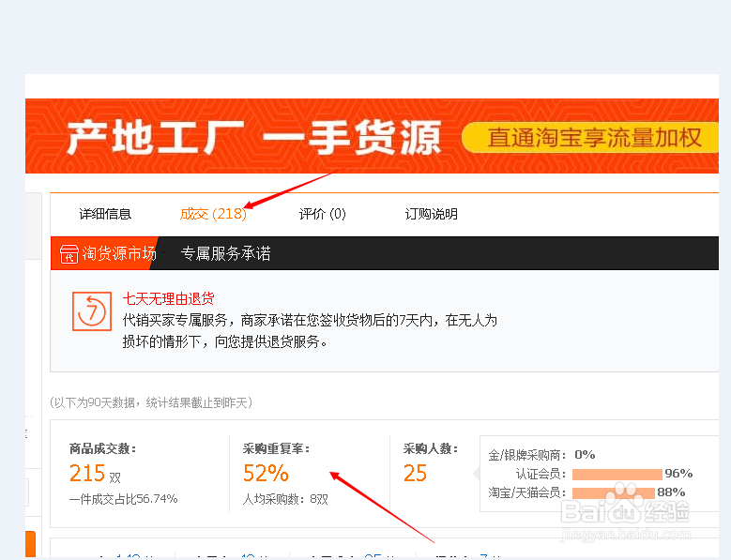Click the 认证会员 96% progress bar
This screenshot has height=560, width=731.
point(617,475)
